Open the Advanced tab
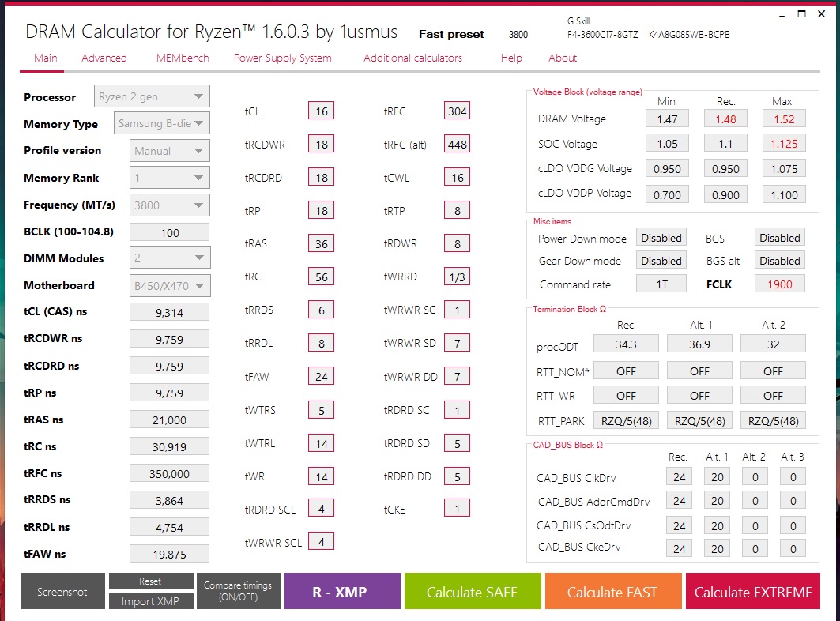Image resolution: width=840 pixels, height=621 pixels. tap(104, 58)
